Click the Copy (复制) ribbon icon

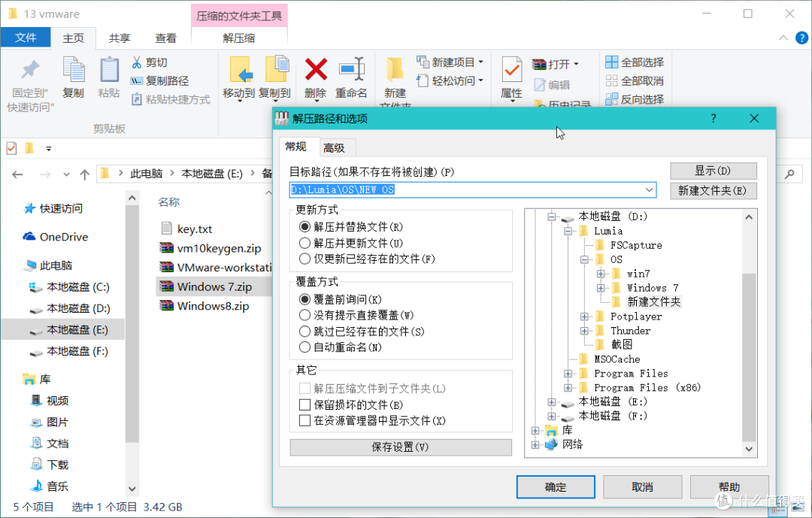tap(73, 70)
